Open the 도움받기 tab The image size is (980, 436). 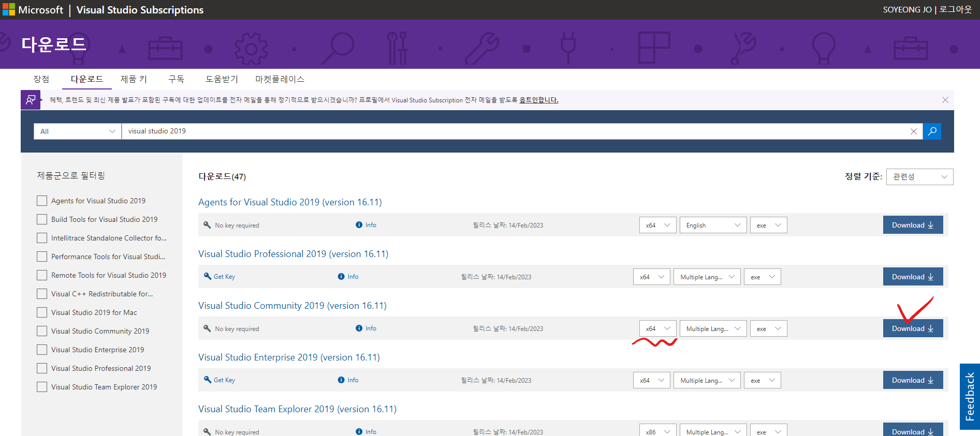[x=222, y=79]
